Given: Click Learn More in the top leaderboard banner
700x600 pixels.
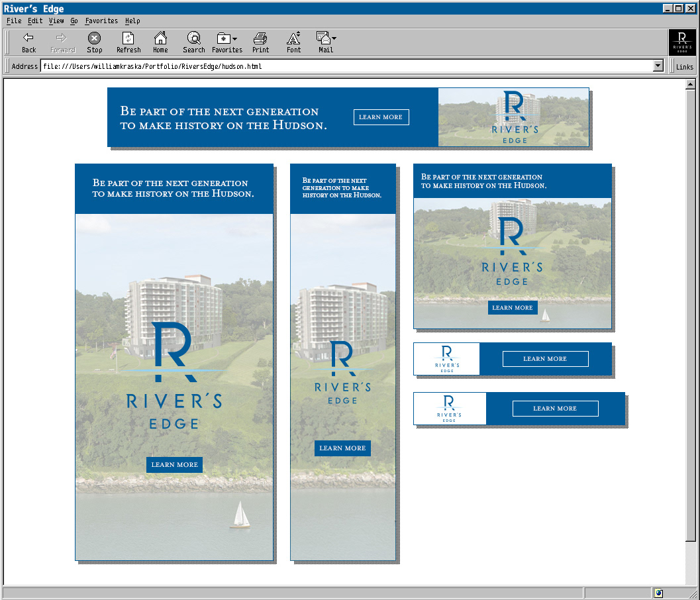Looking at the screenshot, I should point(381,117).
